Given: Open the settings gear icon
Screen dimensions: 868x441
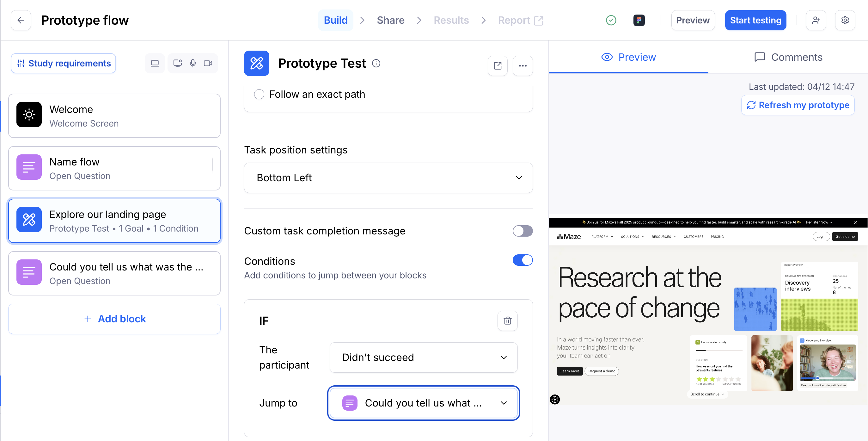Looking at the screenshot, I should 845,20.
